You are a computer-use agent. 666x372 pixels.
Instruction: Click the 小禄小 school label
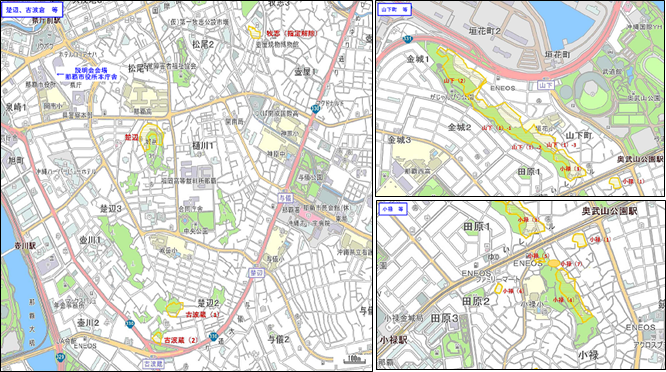point(532,304)
